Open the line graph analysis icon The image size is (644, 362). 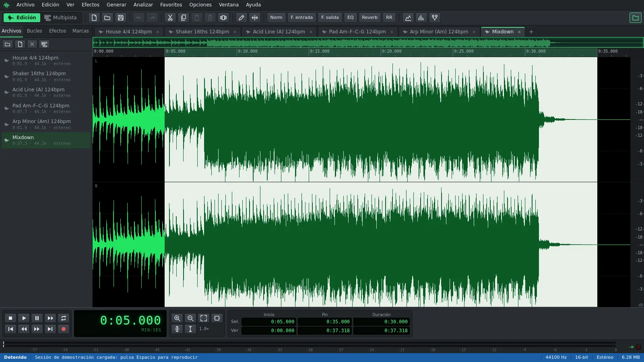click(x=408, y=18)
